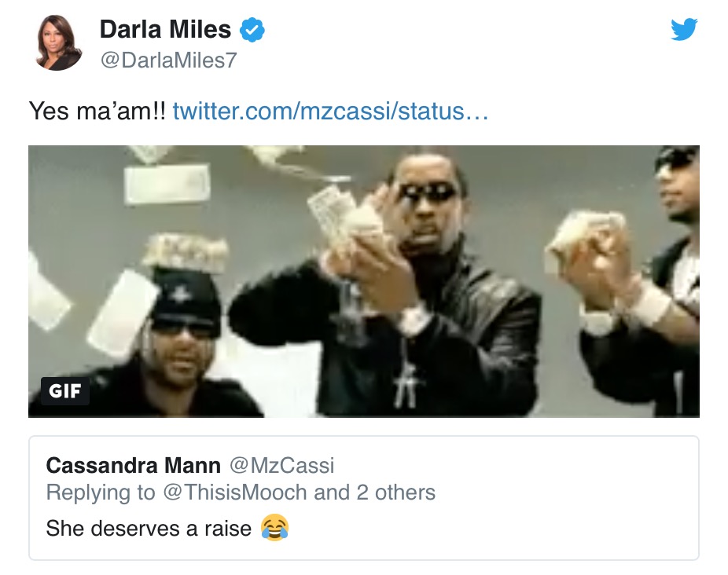728x575 pixels.
Task: Open the Twitter bird logo
Action: coord(684,29)
